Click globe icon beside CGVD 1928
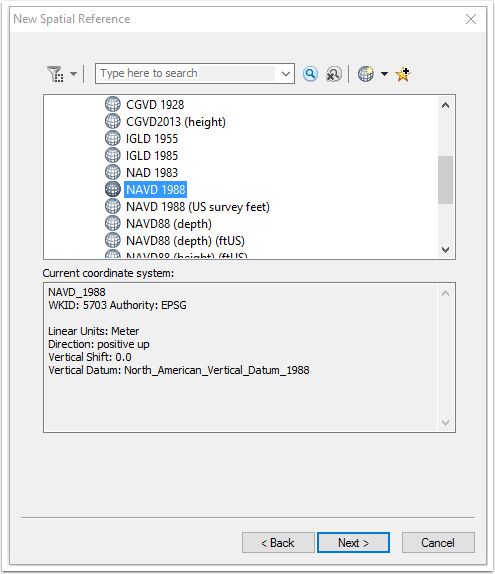 [113, 104]
